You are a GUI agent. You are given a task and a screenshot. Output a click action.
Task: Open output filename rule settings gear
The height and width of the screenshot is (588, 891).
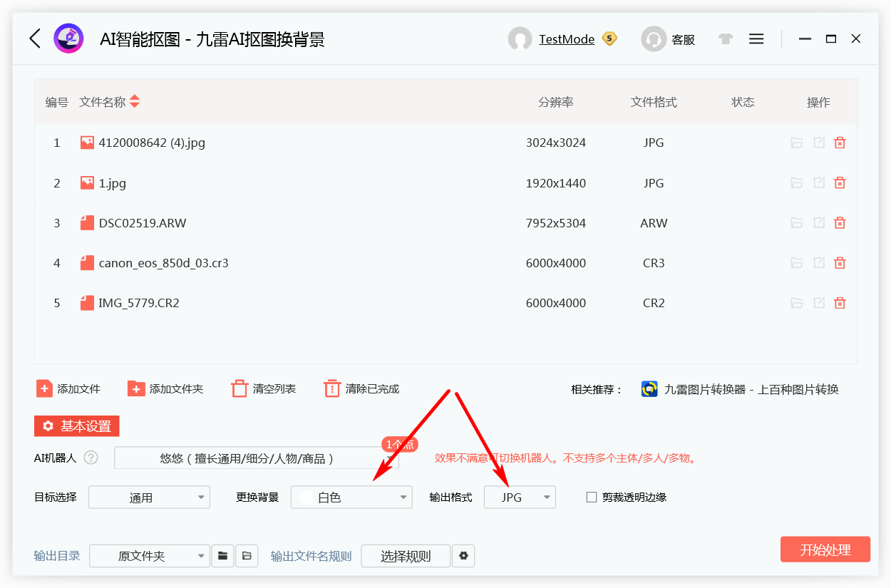click(463, 556)
